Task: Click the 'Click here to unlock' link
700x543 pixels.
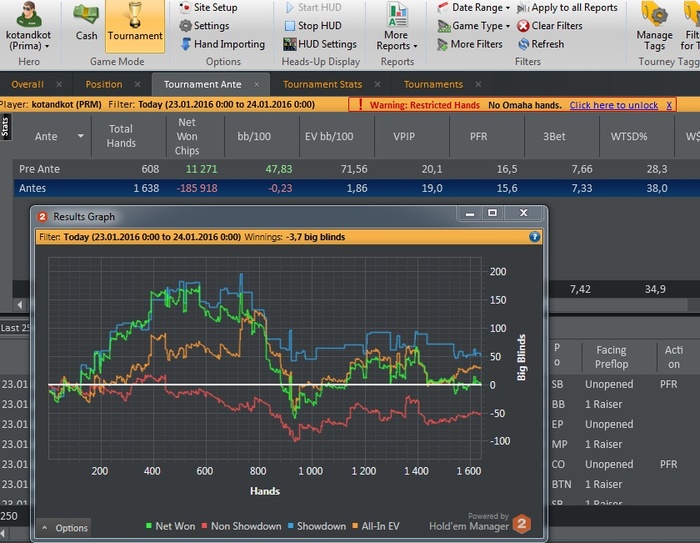Action: coord(613,105)
